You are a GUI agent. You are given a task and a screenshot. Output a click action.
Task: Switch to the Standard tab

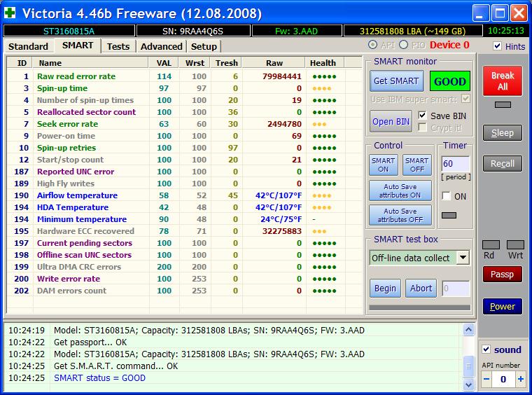pos(28,46)
